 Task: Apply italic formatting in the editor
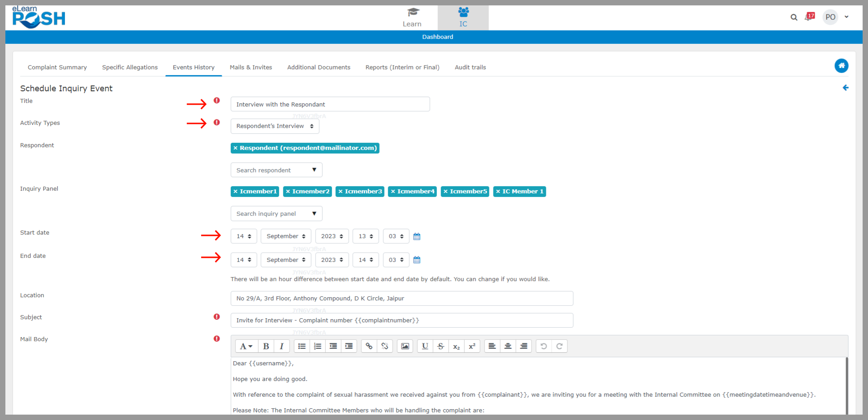click(x=281, y=346)
